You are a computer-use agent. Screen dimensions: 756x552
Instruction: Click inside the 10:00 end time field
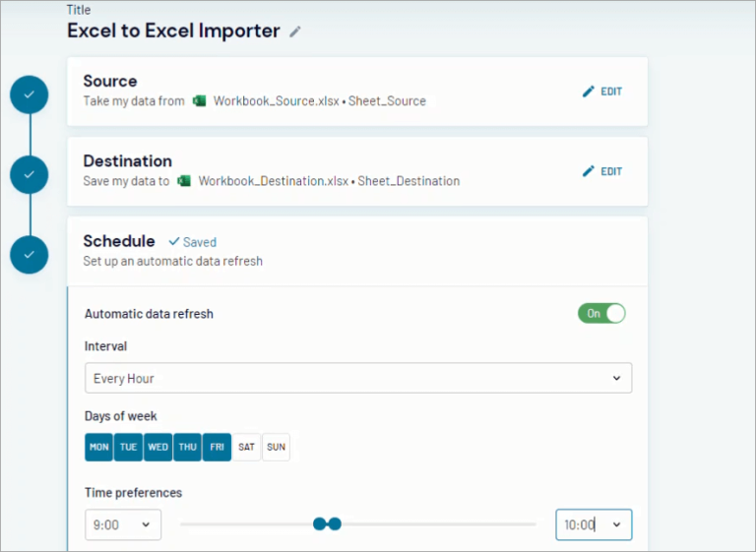point(594,524)
